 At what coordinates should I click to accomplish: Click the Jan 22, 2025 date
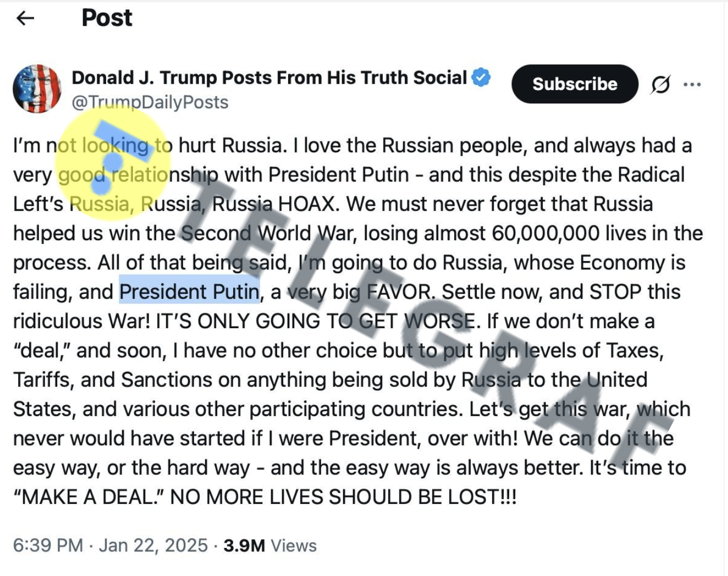pyautogui.click(x=153, y=545)
